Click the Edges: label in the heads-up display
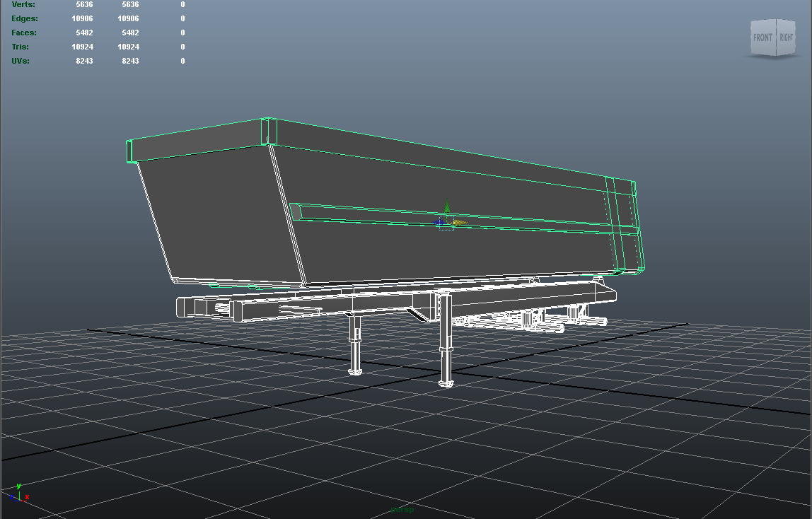Viewport: 812px width, 519px height. pos(25,18)
